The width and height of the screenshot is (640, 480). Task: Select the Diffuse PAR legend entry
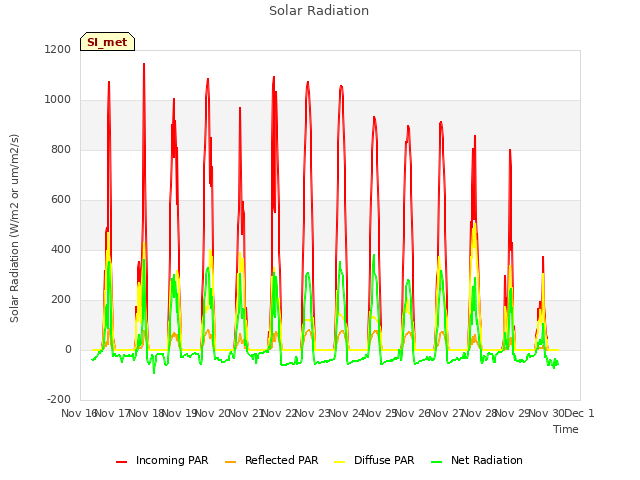pos(374,460)
